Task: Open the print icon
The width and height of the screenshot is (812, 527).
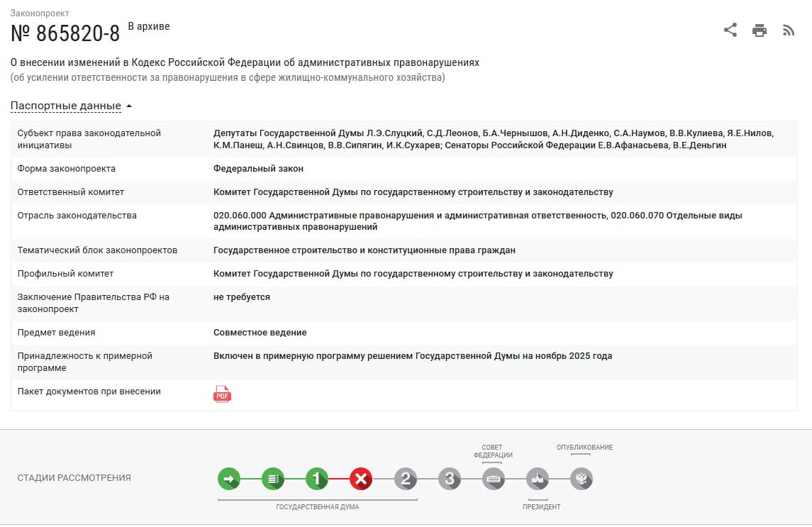Action: tap(760, 30)
